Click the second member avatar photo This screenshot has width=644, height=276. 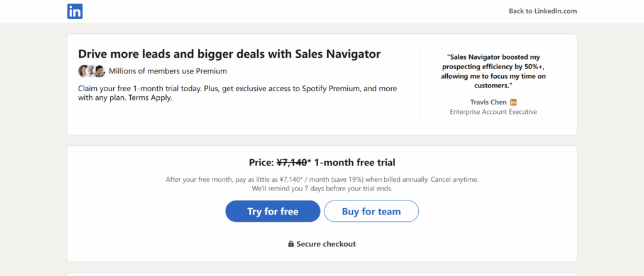click(x=91, y=71)
